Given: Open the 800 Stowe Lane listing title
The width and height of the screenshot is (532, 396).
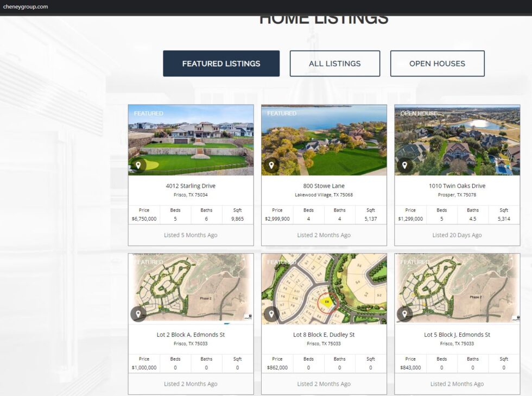Looking at the screenshot, I should [324, 186].
